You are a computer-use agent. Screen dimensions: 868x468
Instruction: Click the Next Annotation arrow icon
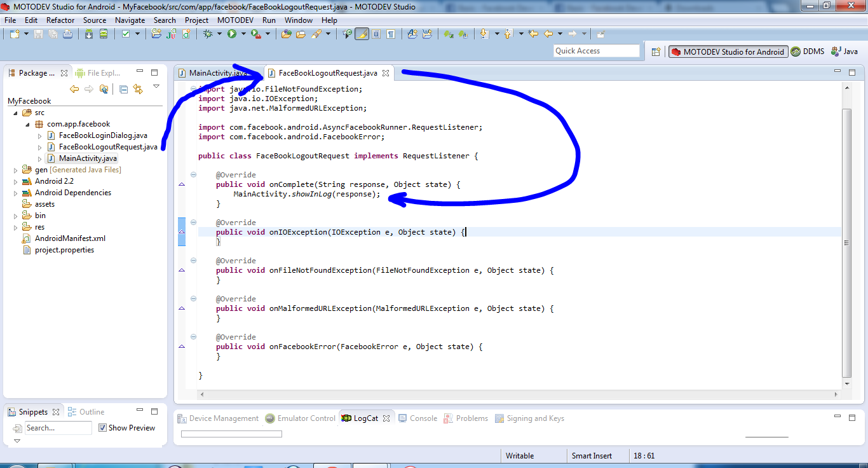[x=484, y=34]
